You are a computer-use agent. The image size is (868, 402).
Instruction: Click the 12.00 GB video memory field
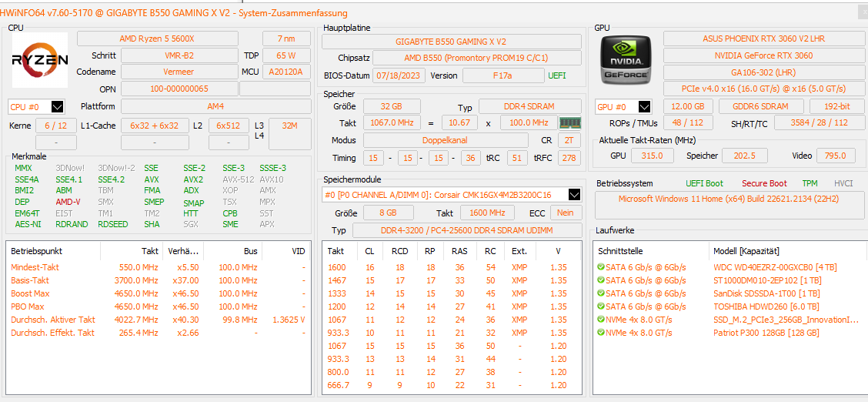point(687,106)
